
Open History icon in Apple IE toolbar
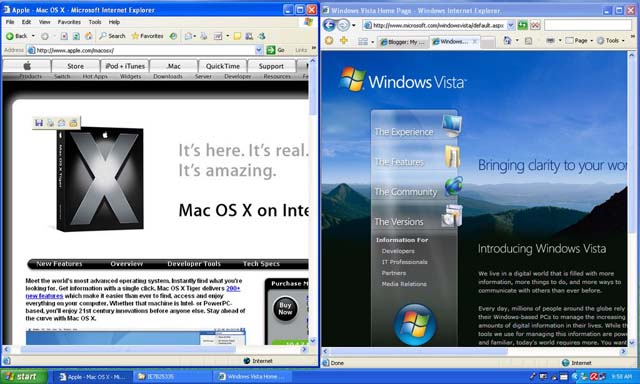[x=173, y=36]
